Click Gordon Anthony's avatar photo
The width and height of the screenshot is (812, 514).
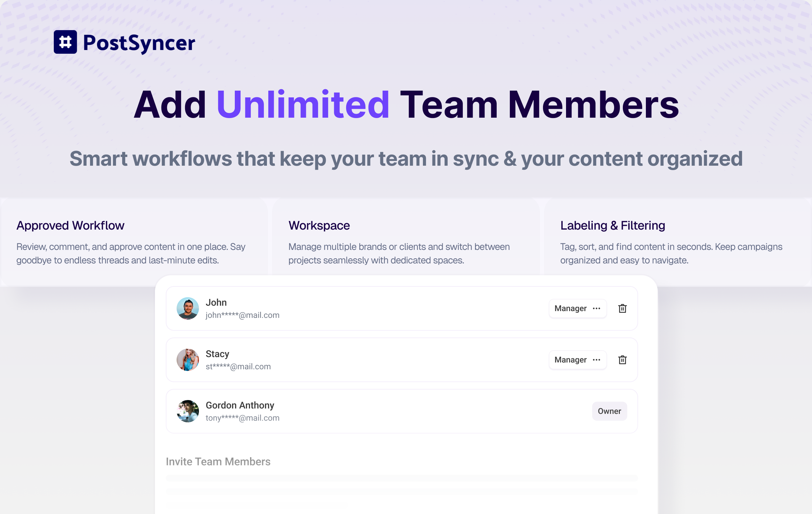click(x=187, y=411)
